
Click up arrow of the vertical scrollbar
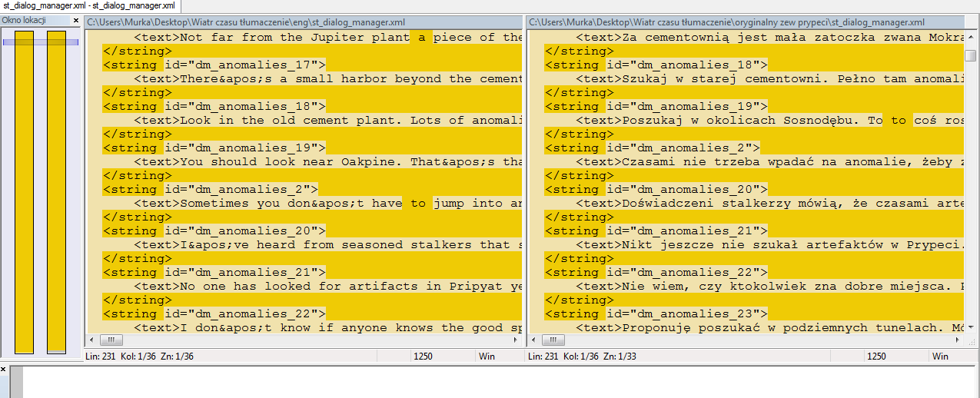pos(972,37)
